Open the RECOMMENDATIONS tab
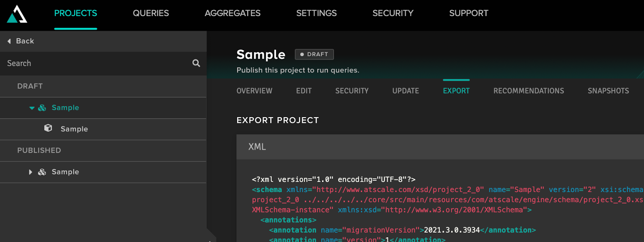Viewport: 644px width, 242px height. 529,91
